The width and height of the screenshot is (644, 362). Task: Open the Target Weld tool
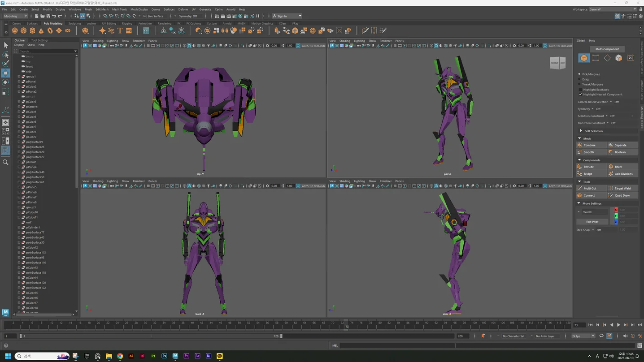point(622,188)
